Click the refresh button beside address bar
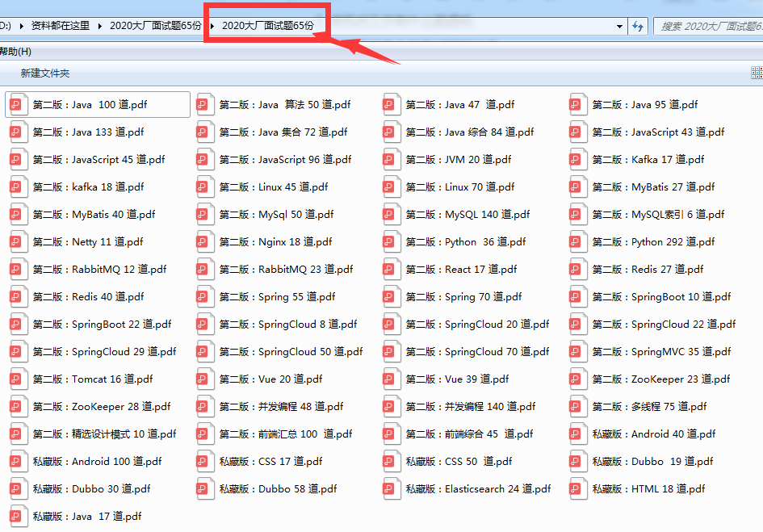This screenshot has width=763, height=532. click(x=638, y=27)
